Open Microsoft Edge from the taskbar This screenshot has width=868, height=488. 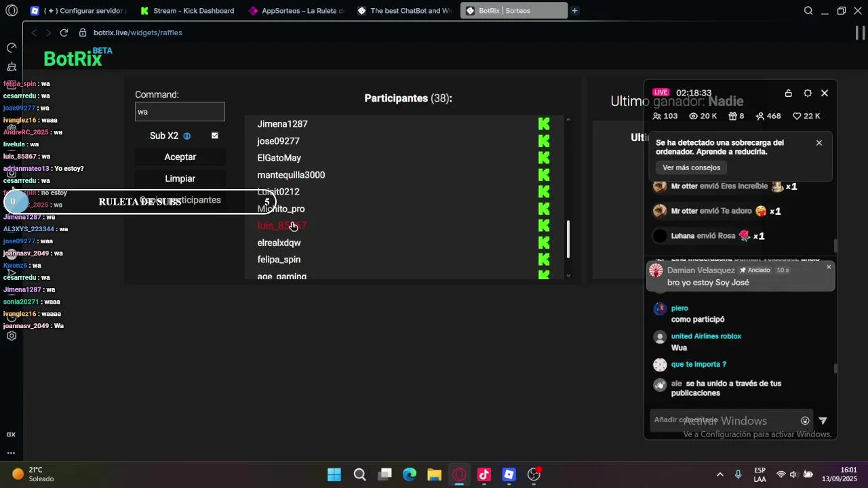point(410,474)
